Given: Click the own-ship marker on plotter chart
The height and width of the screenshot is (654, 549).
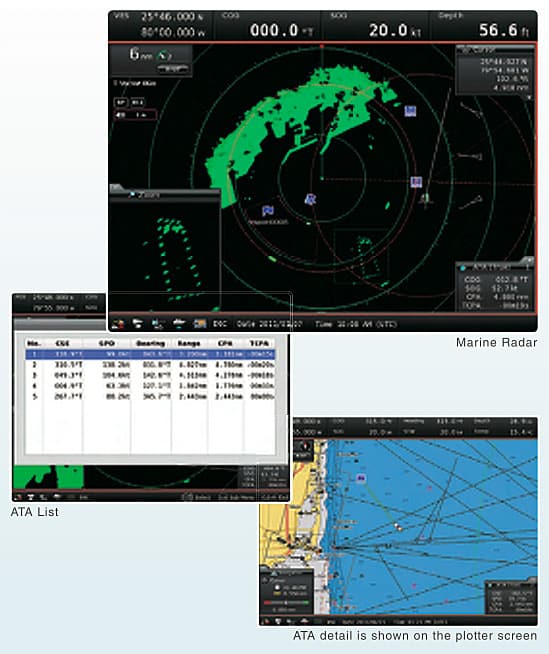Looking at the screenshot, I should click(398, 527).
